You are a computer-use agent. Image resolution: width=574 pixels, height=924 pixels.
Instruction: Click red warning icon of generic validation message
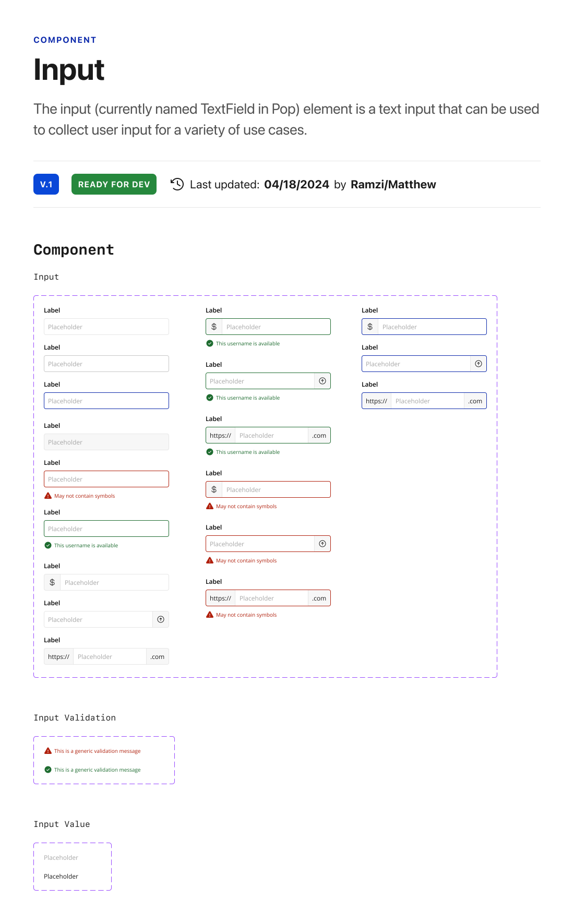[x=48, y=751]
